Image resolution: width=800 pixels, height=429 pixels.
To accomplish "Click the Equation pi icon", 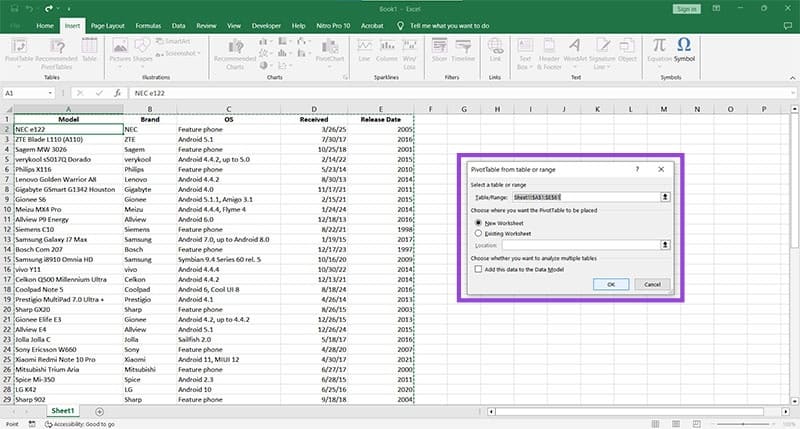I will 658,45.
